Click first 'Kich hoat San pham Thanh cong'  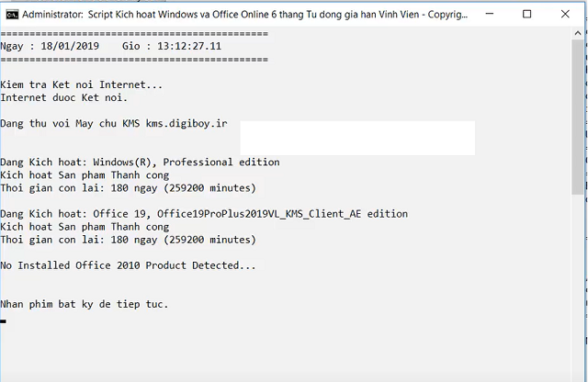pos(85,174)
